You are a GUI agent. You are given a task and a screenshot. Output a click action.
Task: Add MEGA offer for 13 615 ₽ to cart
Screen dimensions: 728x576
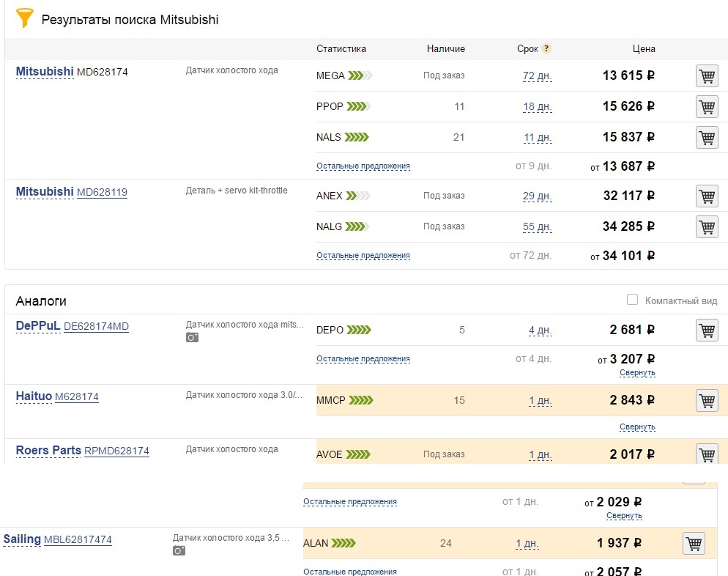(x=706, y=76)
